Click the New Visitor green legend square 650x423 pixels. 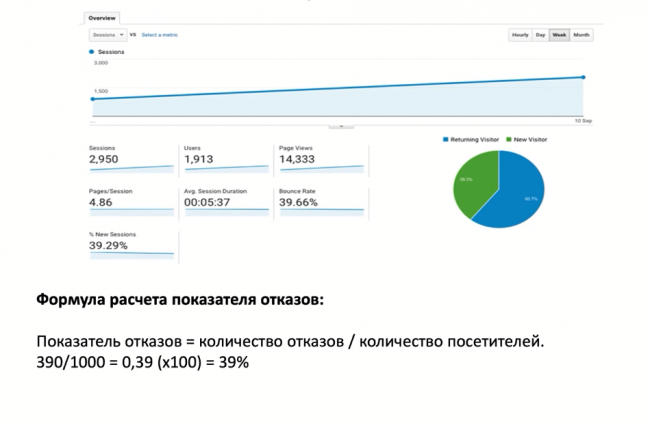509,140
